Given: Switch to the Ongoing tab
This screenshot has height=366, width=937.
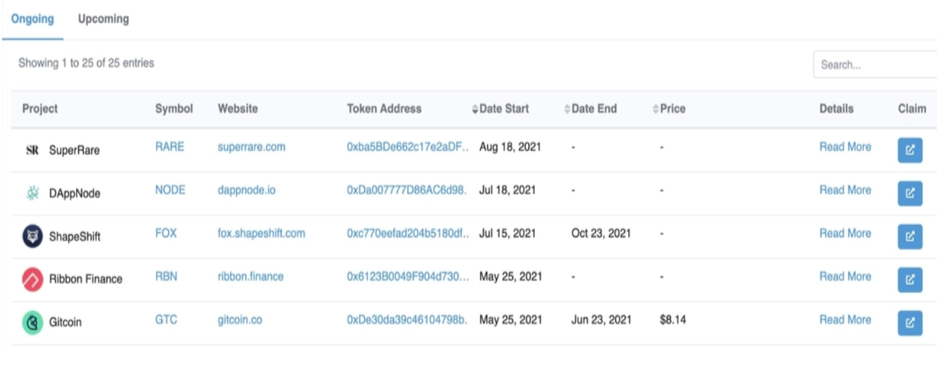Looking at the screenshot, I should click(32, 19).
